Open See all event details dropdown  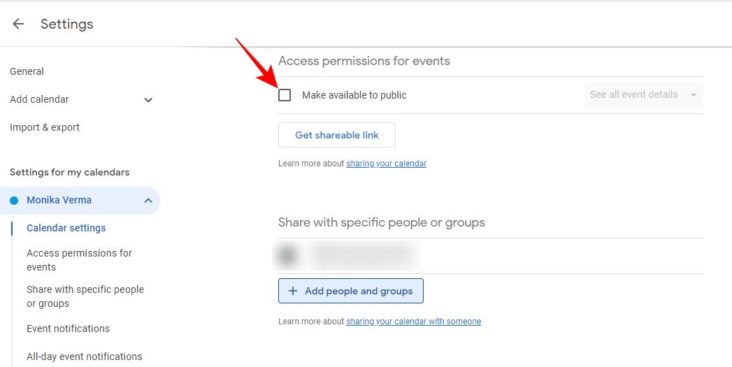click(643, 95)
